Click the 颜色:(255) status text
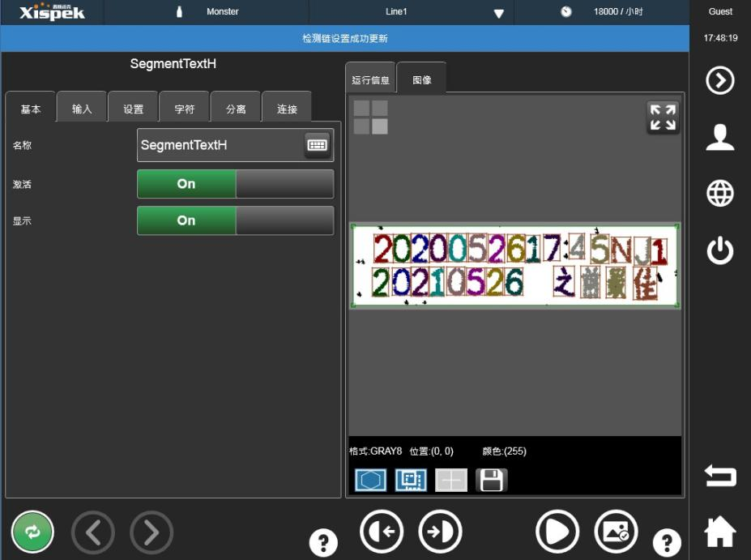 (505, 451)
